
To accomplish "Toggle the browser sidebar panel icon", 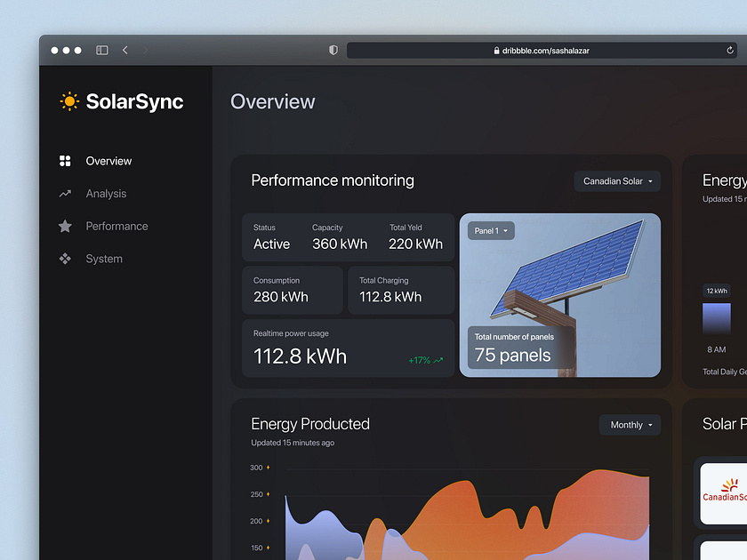I will pos(101,50).
